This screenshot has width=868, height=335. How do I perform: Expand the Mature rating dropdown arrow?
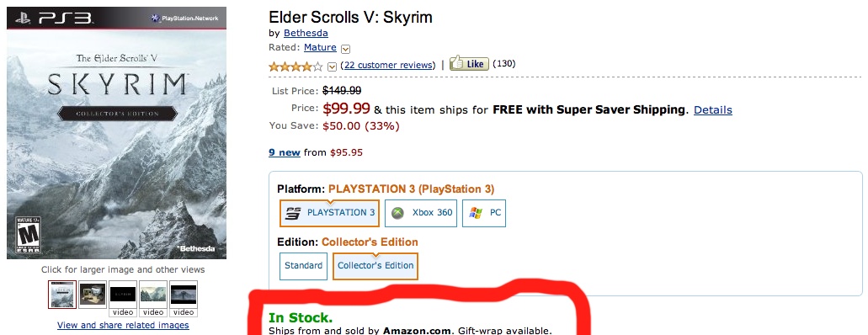[345, 49]
